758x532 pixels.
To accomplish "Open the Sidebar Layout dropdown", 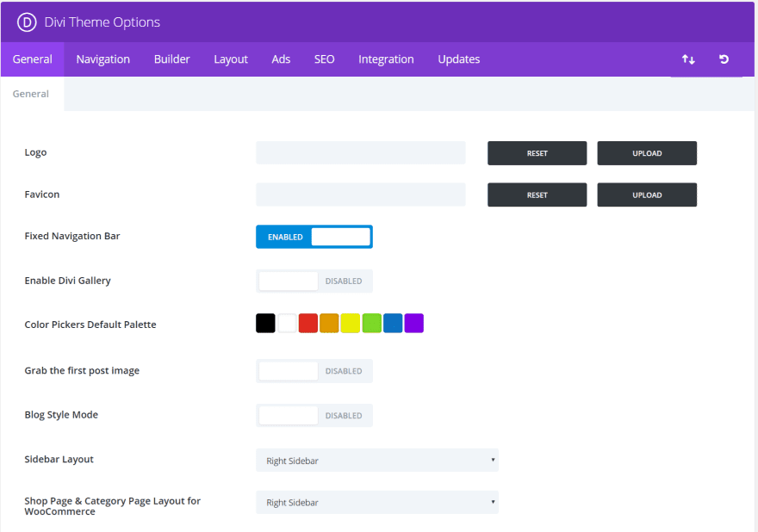I will click(376, 461).
